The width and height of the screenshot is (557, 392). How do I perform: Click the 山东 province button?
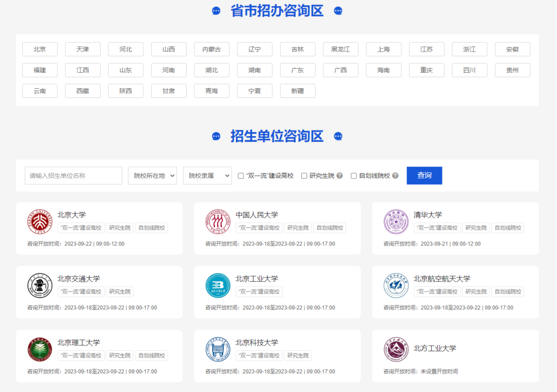[126, 70]
